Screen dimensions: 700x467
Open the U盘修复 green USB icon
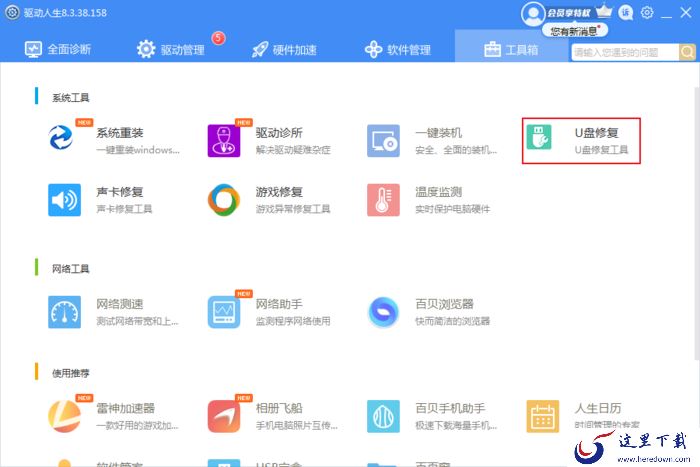(x=539, y=137)
